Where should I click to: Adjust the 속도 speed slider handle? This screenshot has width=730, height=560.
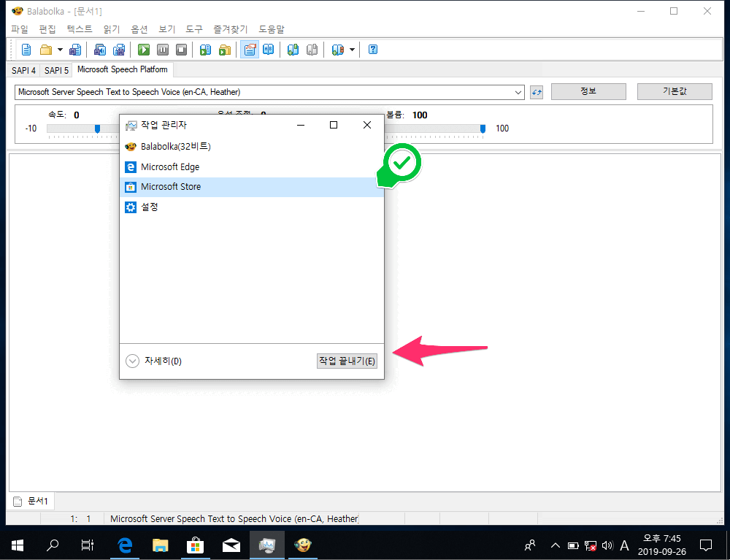click(97, 129)
